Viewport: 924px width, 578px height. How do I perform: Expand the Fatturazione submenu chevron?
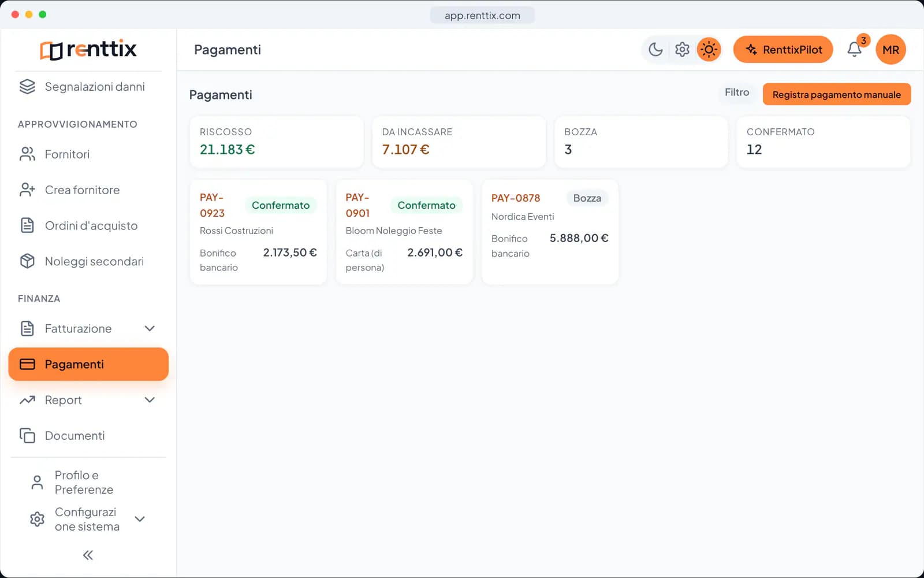(x=150, y=328)
